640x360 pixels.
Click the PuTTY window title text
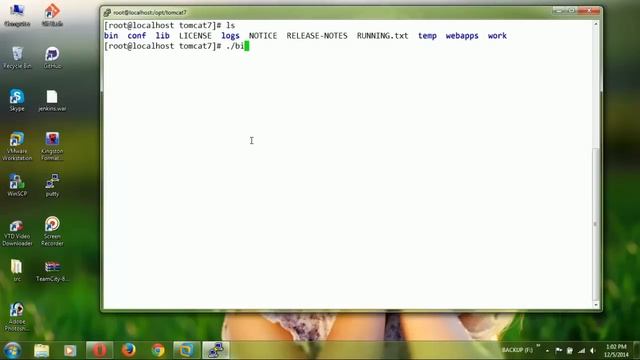[x=150, y=13]
